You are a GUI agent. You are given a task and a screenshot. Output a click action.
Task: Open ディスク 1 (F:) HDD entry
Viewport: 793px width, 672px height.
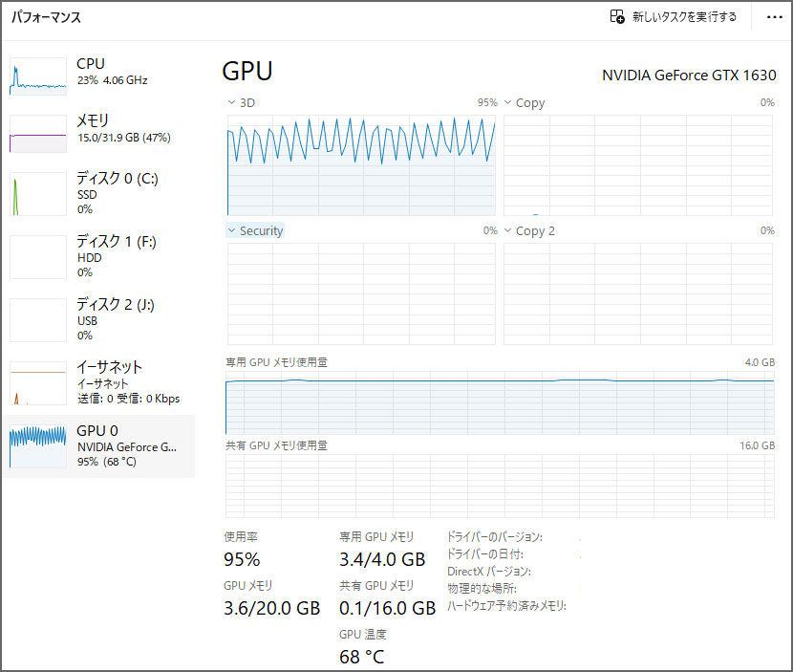click(x=98, y=257)
